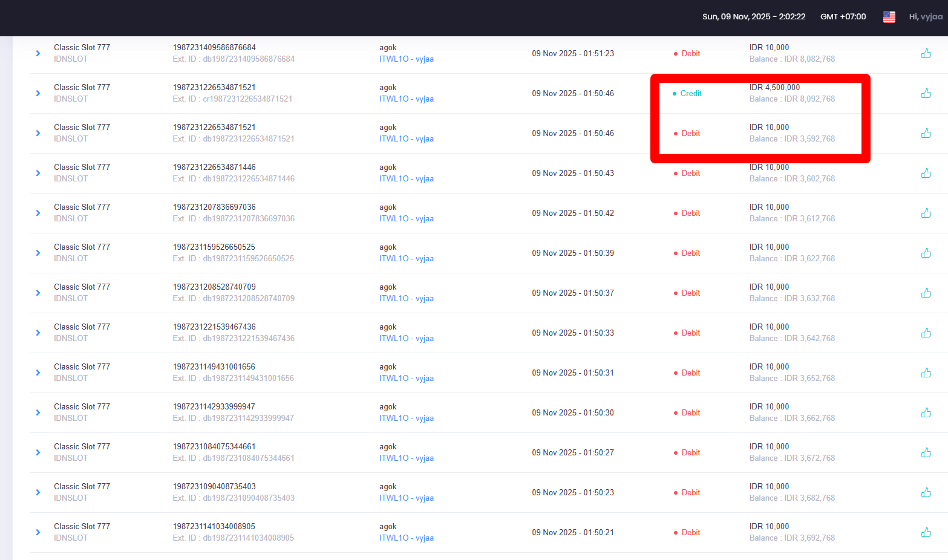948x560 pixels.
Task: Click Balance : IDR 8,082,768 value
Action: click(x=792, y=59)
